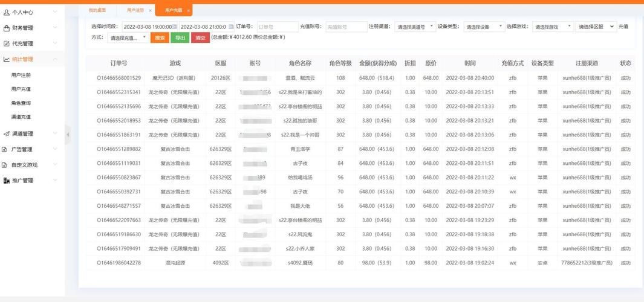
Task: Click the 渠道管理 paper plane icon
Action: tap(7, 133)
